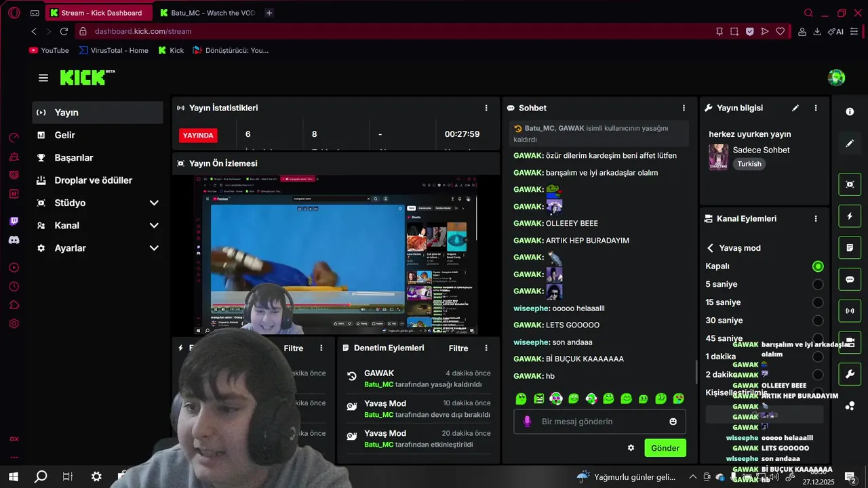Toggle lightning channel actions panel in rail

click(850, 216)
